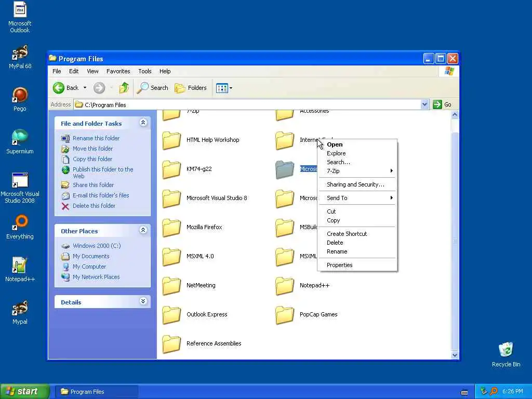This screenshot has width=532, height=399.
Task: Click the highlighted gray folder icon
Action: [x=285, y=169]
